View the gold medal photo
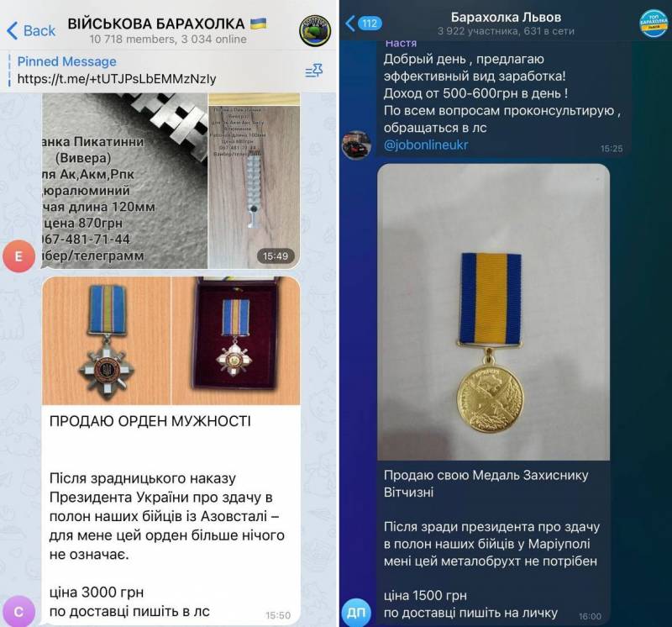672x627 pixels. tap(493, 312)
